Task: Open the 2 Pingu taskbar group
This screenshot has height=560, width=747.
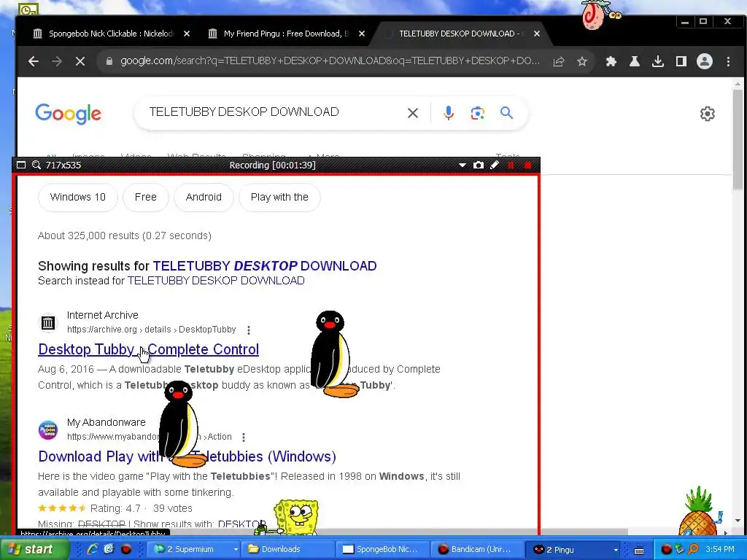Action: pyautogui.click(x=573, y=550)
